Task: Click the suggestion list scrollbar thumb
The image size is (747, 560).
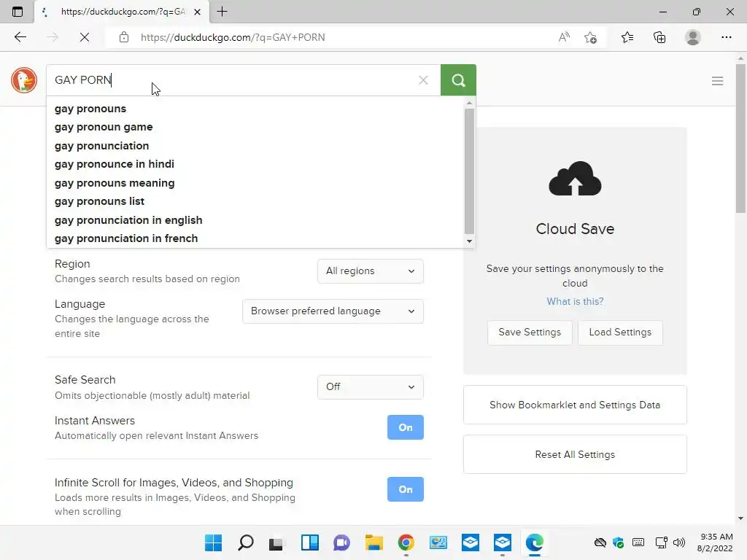Action: point(469,171)
